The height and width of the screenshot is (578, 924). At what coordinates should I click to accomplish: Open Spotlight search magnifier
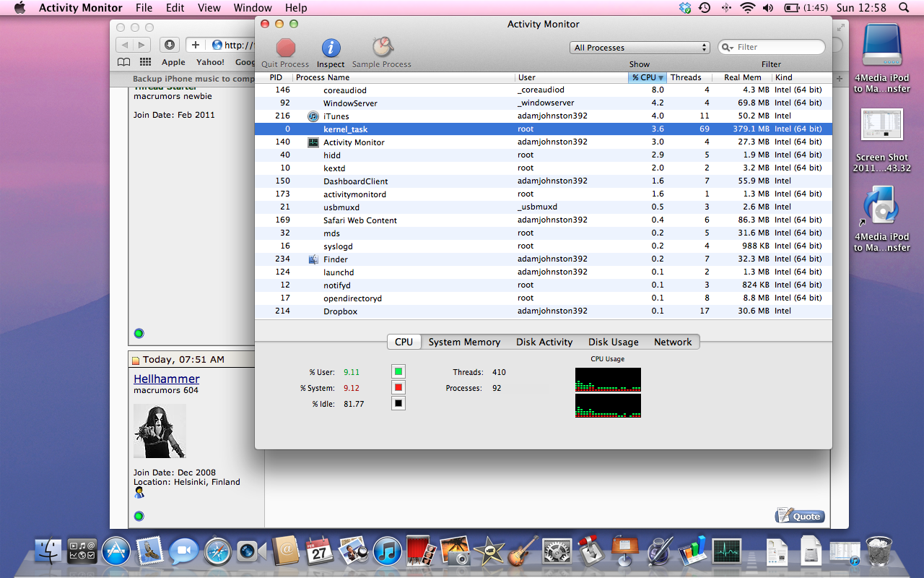point(904,8)
